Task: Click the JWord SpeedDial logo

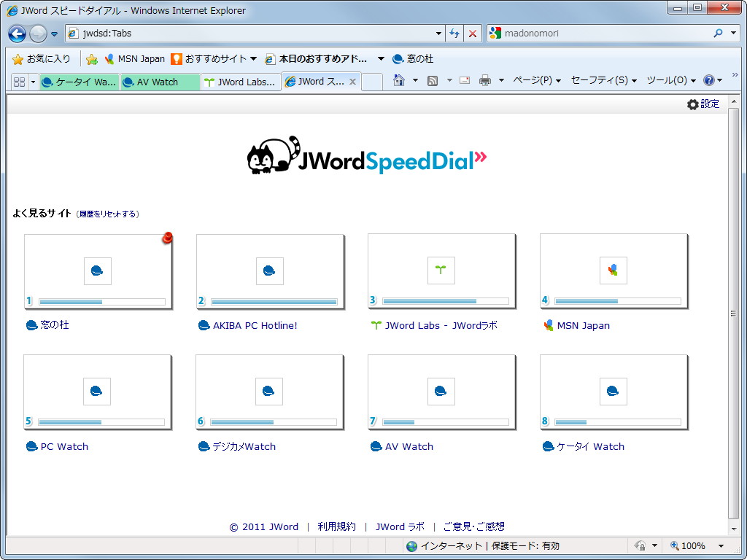Action: point(367,155)
